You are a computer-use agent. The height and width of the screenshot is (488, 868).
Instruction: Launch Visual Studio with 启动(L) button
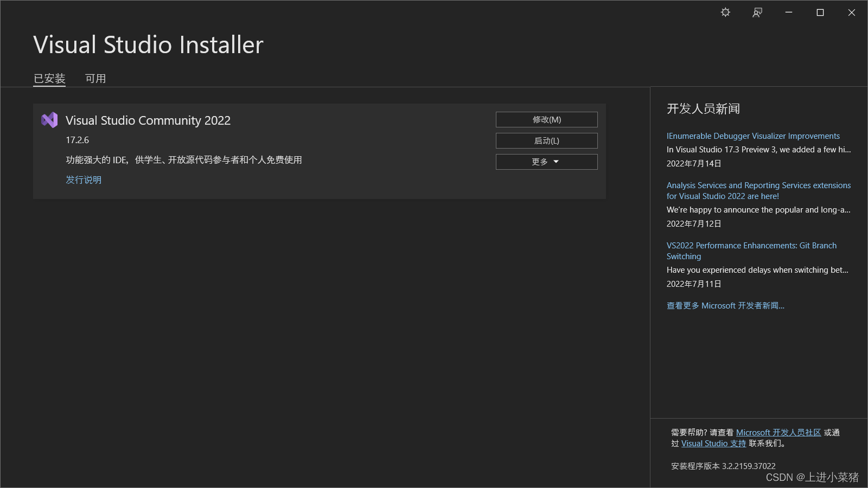point(547,140)
